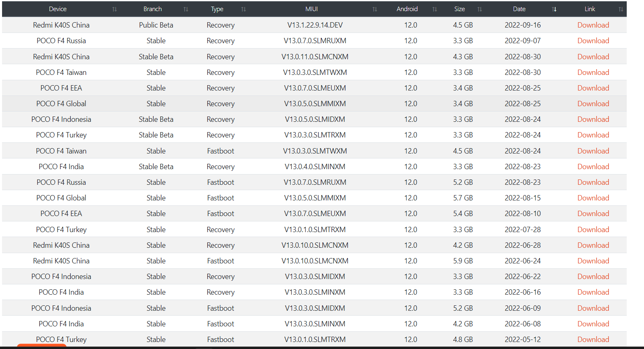Download Redmi K40S China 5.9 GB Fastboot
644x349 pixels.
pyautogui.click(x=593, y=261)
